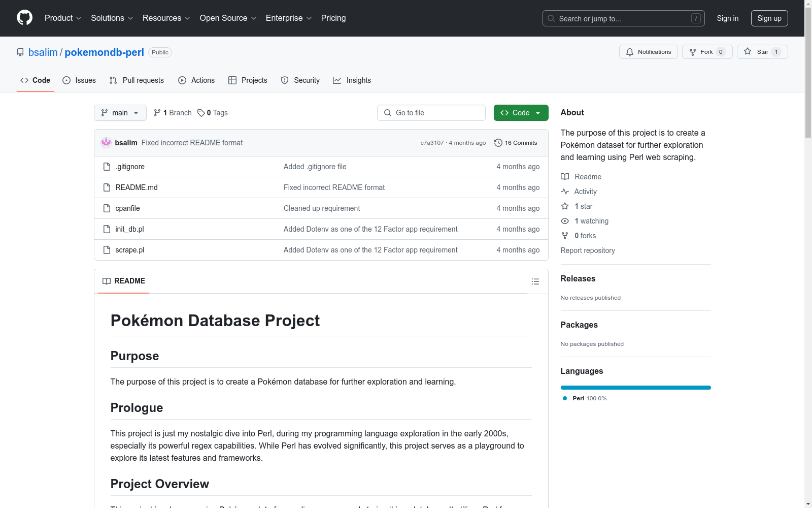The image size is (812, 508).
Task: Fork the repository with Fork button
Action: click(707, 52)
